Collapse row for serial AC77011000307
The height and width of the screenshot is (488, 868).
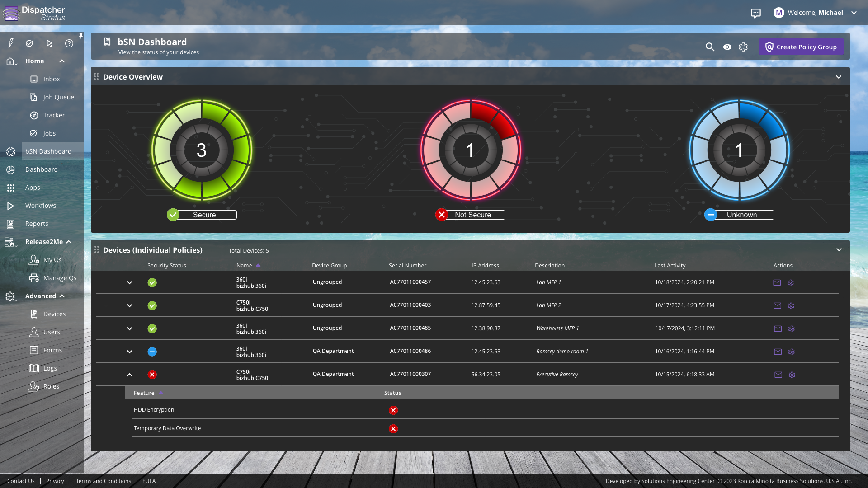(129, 375)
